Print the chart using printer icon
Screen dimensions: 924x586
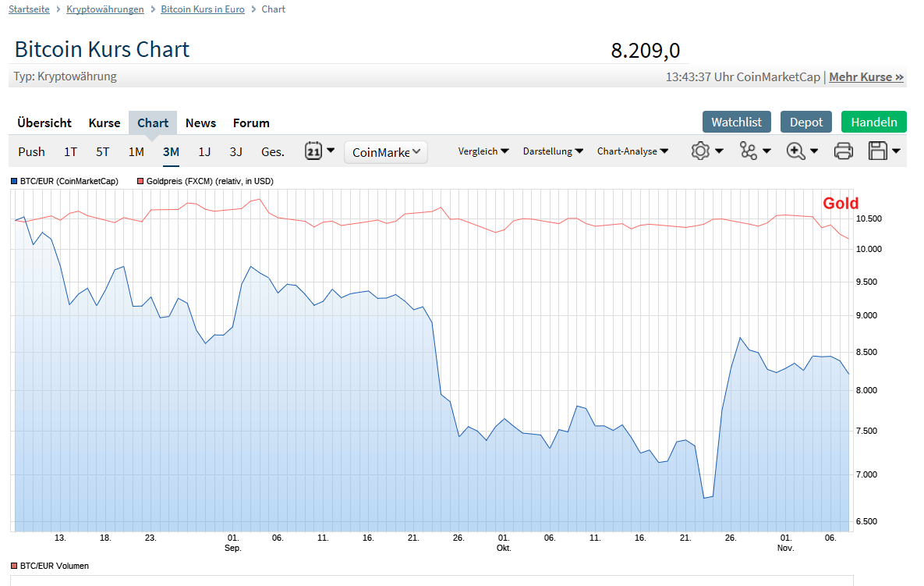point(843,151)
